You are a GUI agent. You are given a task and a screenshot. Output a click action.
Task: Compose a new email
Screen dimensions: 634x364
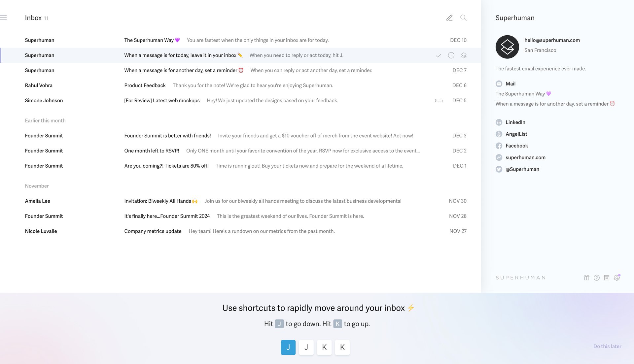[x=449, y=18]
